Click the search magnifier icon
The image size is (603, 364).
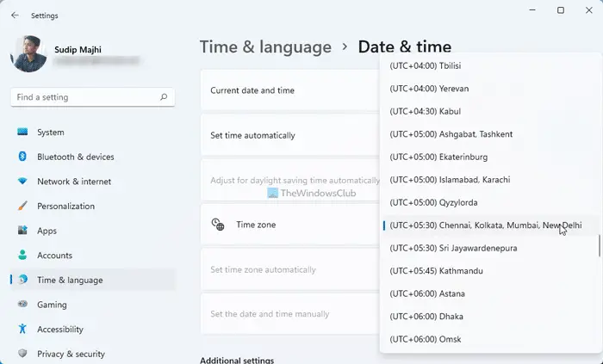tap(164, 97)
